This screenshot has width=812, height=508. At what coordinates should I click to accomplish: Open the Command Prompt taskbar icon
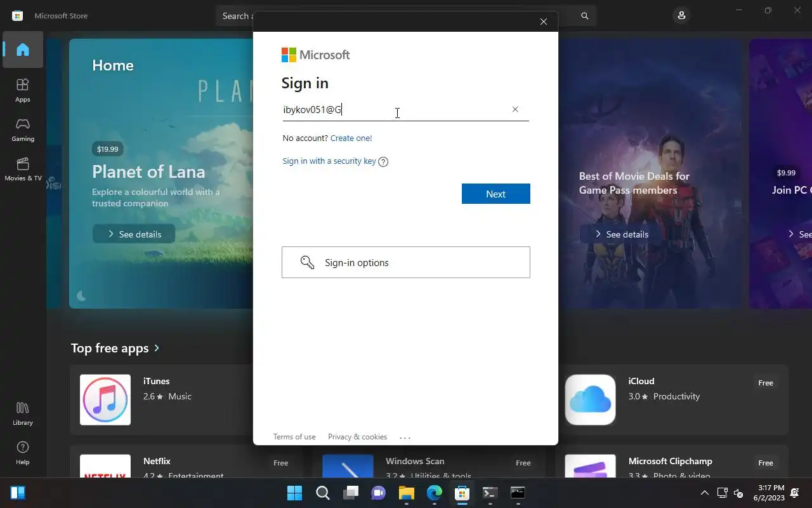(x=518, y=493)
